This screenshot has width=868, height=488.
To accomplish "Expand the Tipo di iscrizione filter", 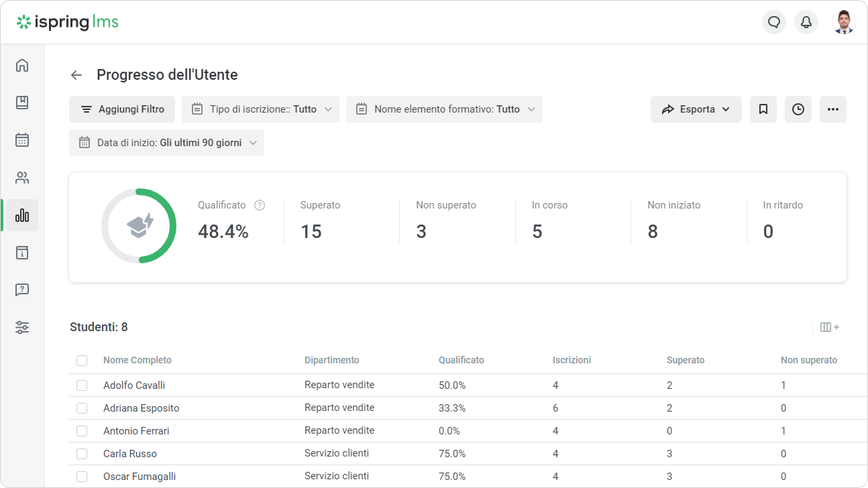I will pyautogui.click(x=260, y=109).
